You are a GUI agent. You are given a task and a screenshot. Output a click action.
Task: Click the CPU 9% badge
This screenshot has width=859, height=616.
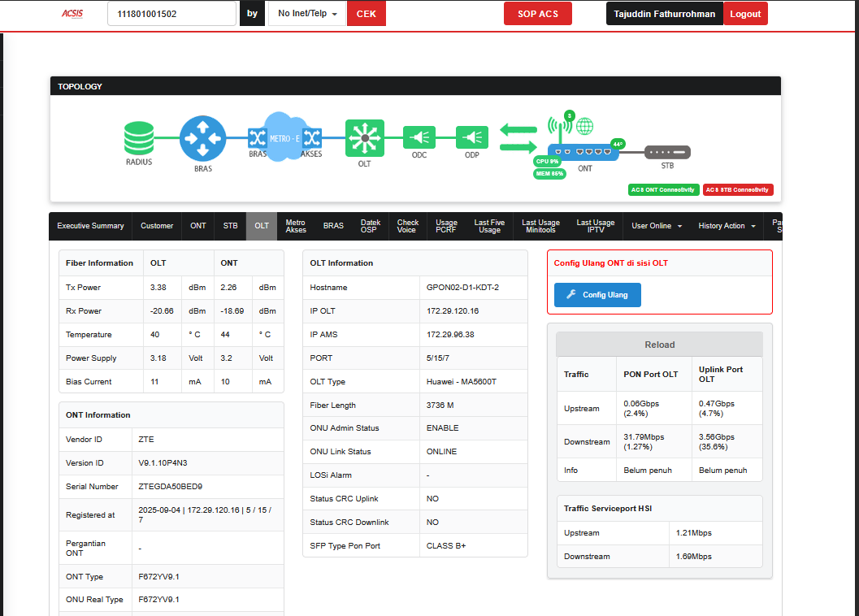tap(547, 161)
